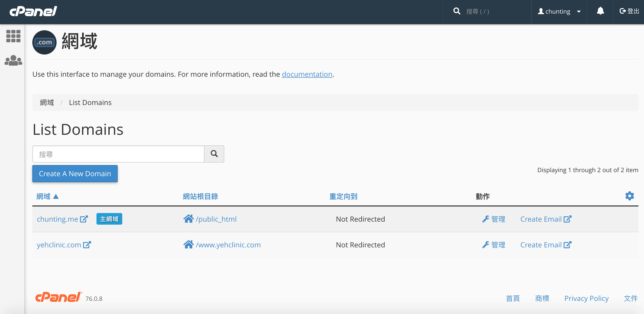Click 網域 breadcrumb item

(x=47, y=102)
